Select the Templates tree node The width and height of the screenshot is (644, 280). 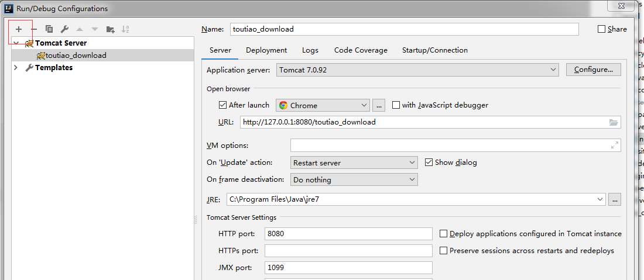click(54, 68)
